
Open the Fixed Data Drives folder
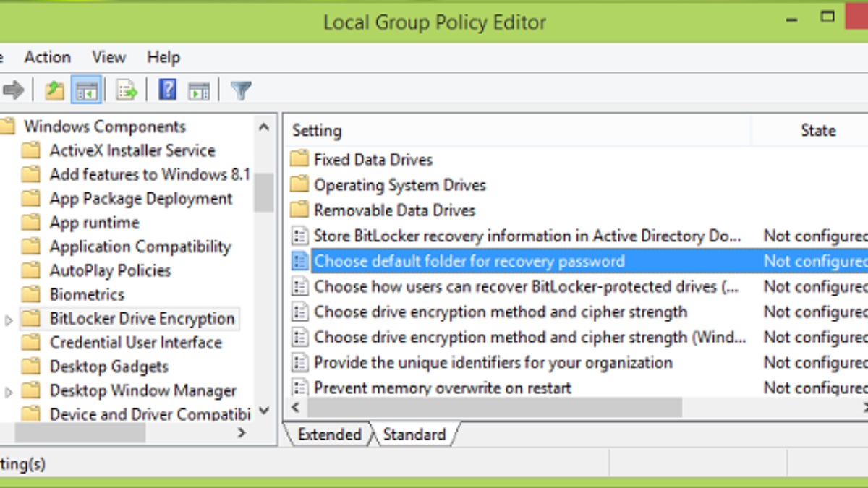[373, 159]
